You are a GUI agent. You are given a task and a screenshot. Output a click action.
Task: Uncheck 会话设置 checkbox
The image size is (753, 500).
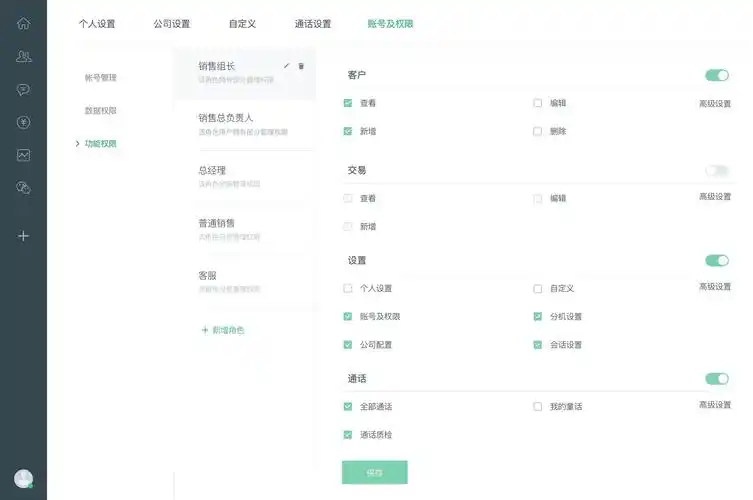tap(537, 344)
